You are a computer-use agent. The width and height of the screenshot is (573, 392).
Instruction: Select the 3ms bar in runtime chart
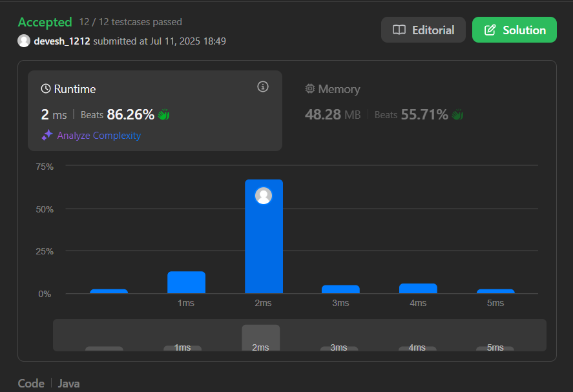(x=340, y=289)
